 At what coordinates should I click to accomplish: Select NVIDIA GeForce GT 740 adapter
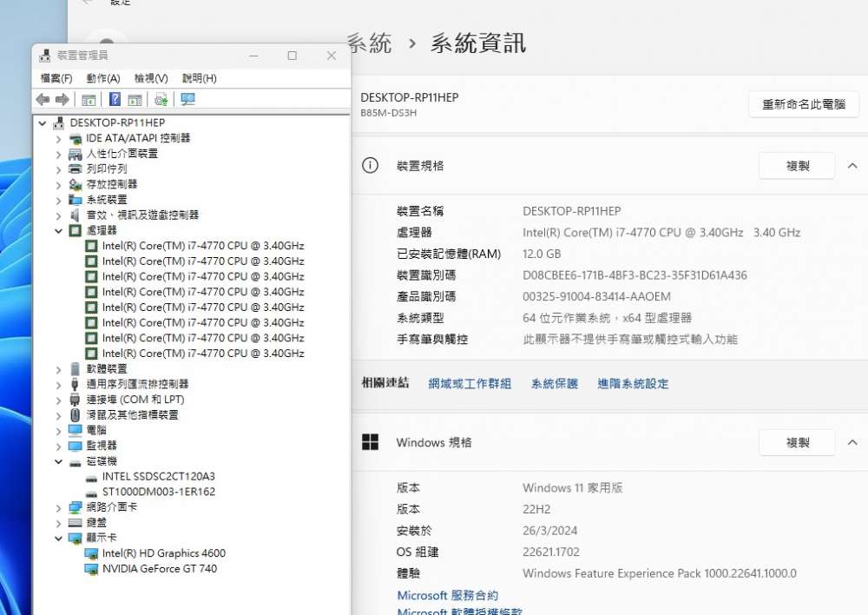160,568
